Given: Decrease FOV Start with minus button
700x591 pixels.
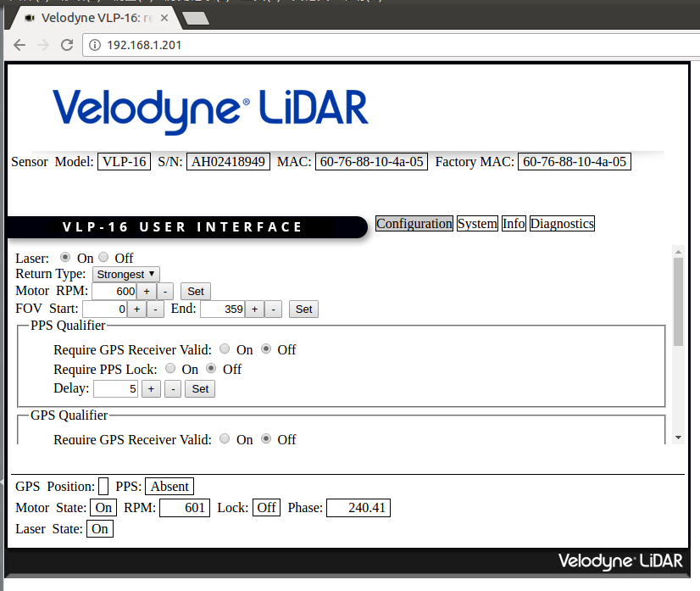Looking at the screenshot, I should [x=155, y=309].
